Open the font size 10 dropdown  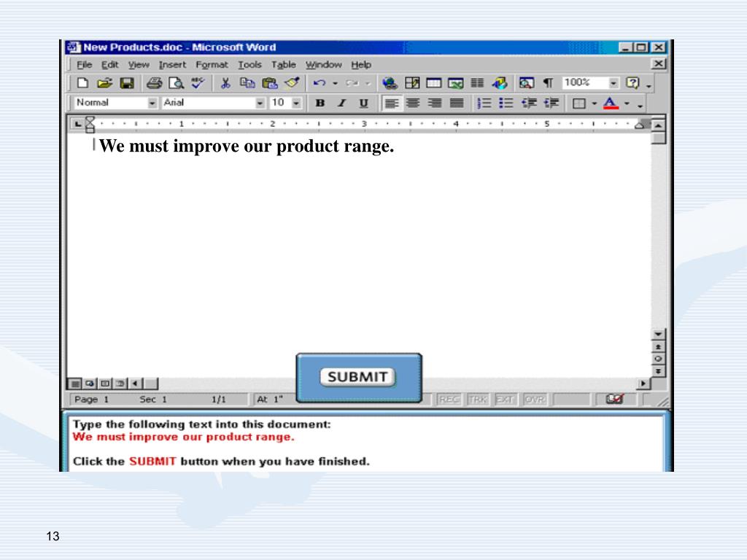point(296,103)
